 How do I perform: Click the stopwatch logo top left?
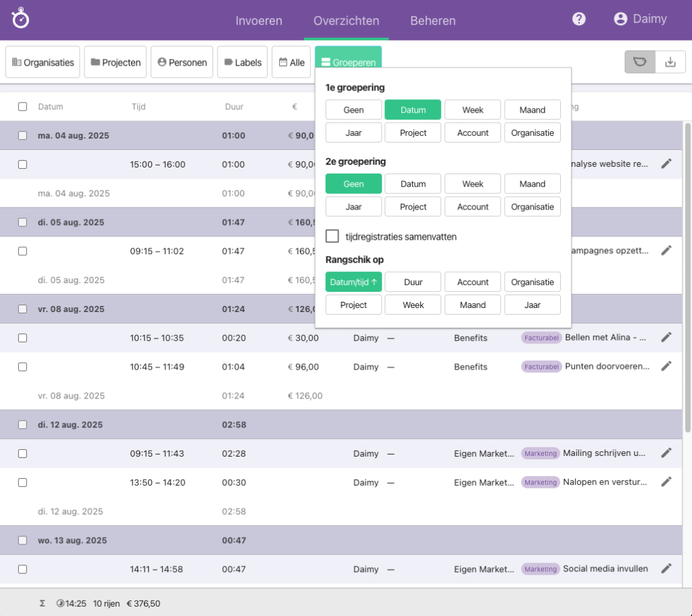pyautogui.click(x=20, y=18)
